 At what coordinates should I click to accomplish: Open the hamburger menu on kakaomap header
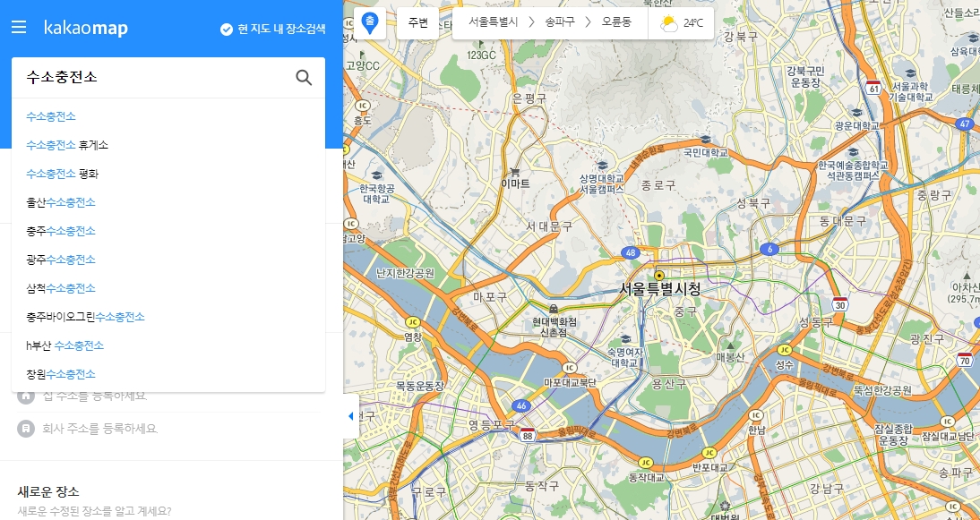[x=18, y=28]
